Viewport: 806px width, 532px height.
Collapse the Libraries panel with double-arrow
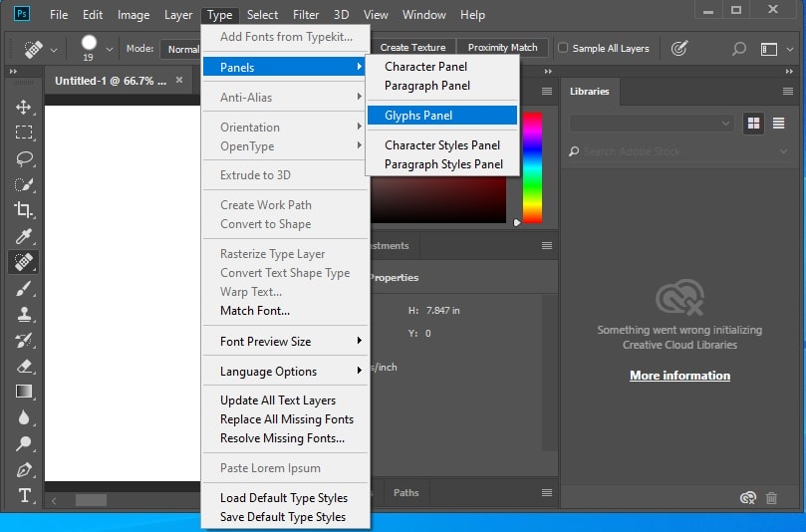point(789,72)
